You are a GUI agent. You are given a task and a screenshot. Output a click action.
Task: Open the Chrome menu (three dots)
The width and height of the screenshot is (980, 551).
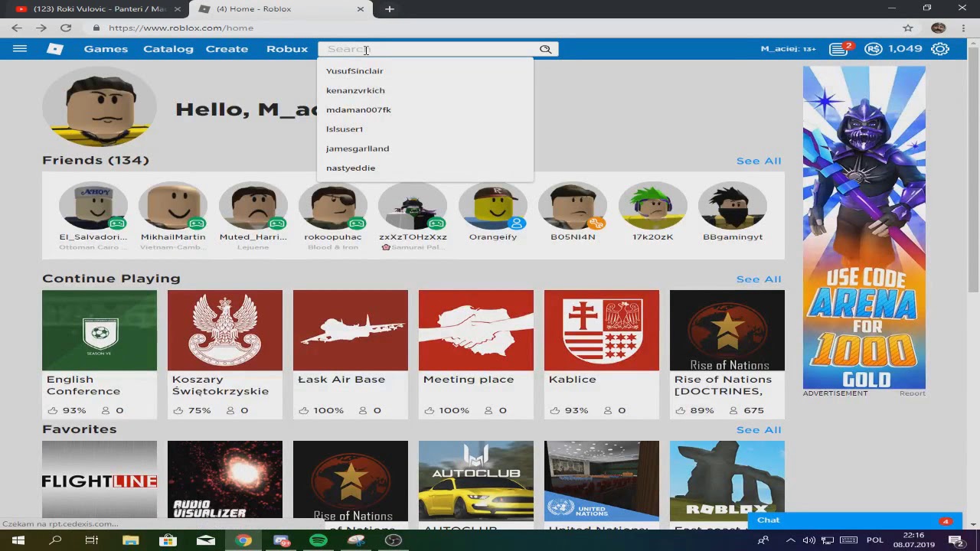(x=964, y=28)
